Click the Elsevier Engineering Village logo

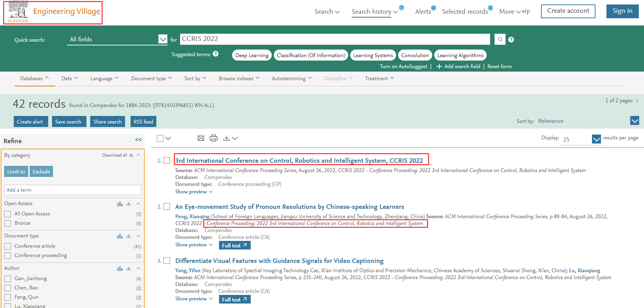[x=53, y=12]
